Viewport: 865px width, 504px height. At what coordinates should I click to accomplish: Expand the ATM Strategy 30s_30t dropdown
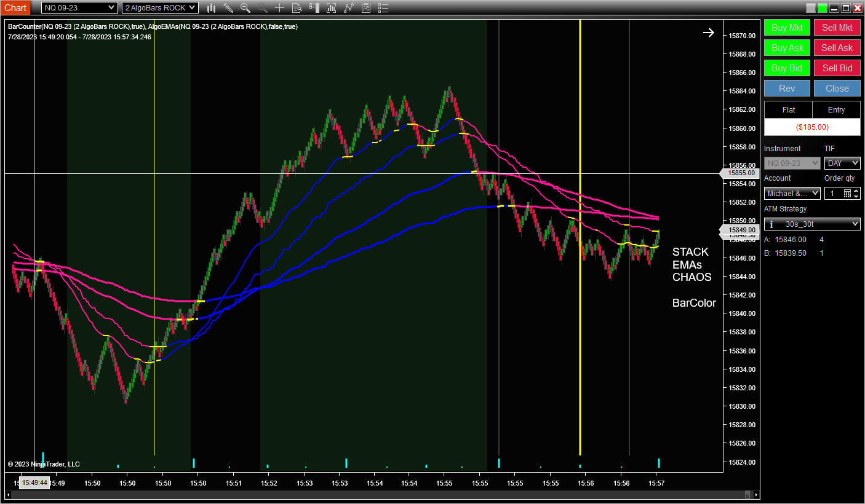[812, 224]
